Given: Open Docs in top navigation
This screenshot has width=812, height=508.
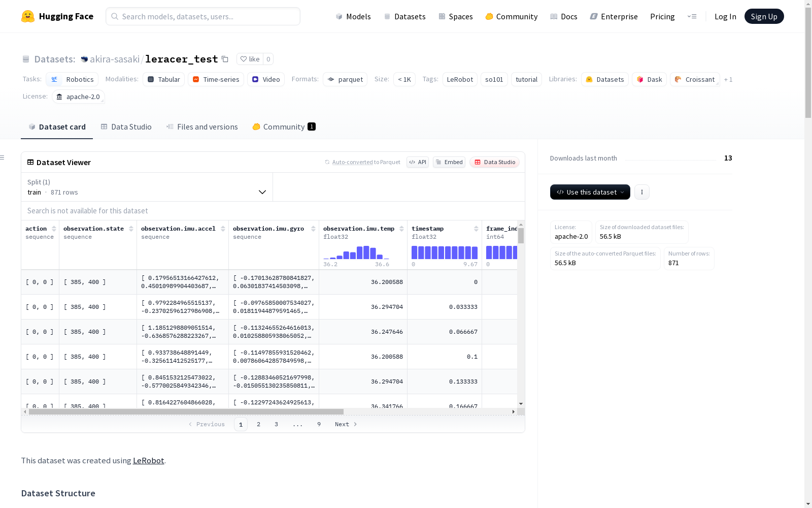Looking at the screenshot, I should click(x=564, y=16).
